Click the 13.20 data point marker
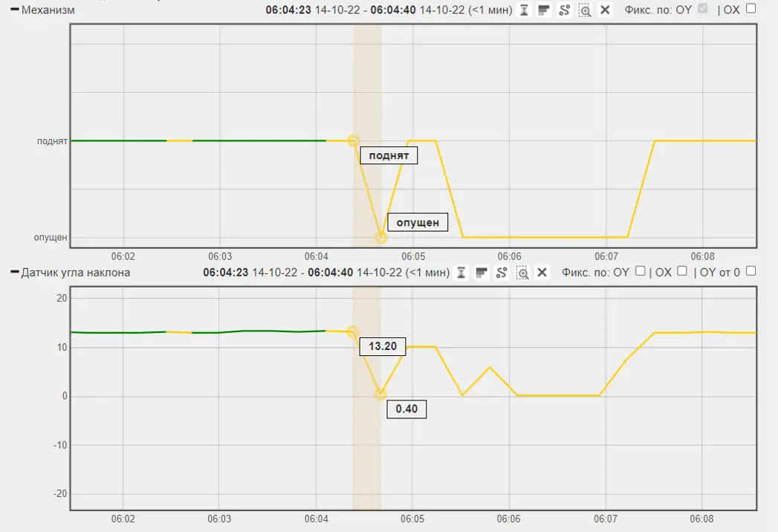 click(x=353, y=332)
